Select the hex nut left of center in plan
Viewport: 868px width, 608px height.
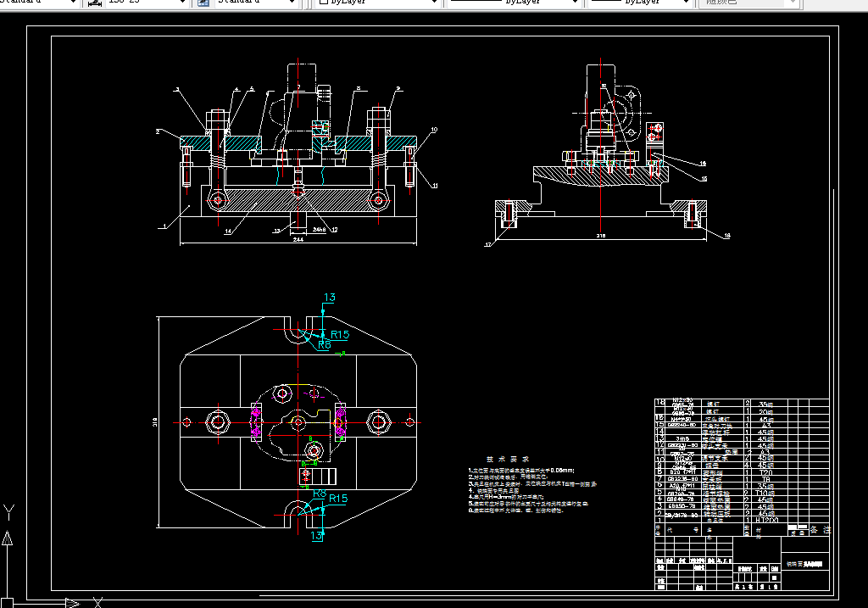point(218,422)
